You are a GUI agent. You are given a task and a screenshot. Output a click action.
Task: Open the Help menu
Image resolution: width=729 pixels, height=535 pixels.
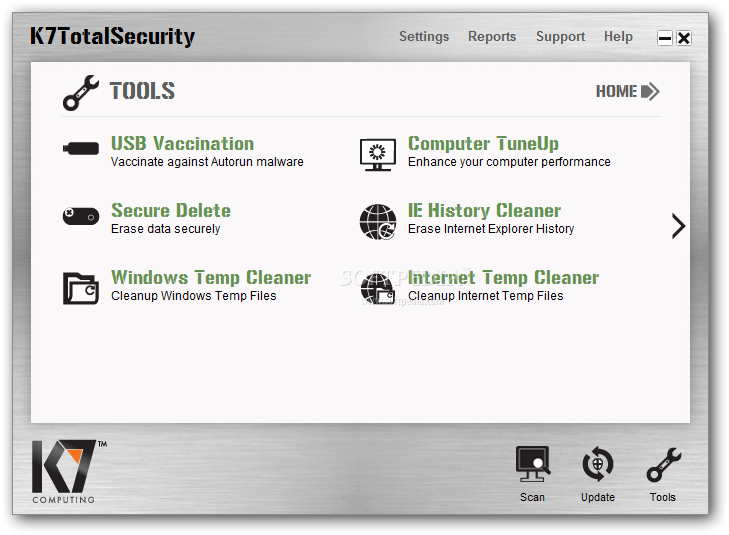(x=618, y=37)
